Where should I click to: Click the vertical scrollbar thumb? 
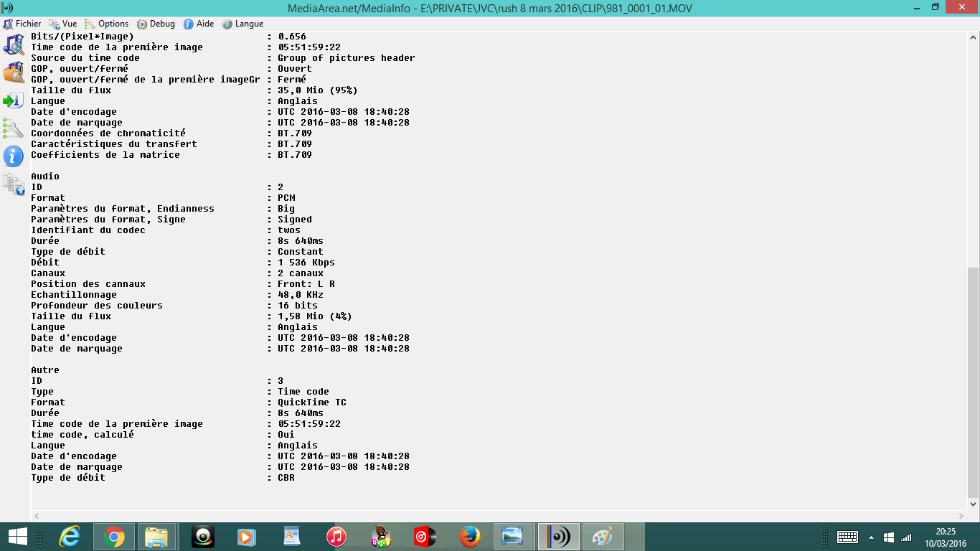click(x=973, y=382)
